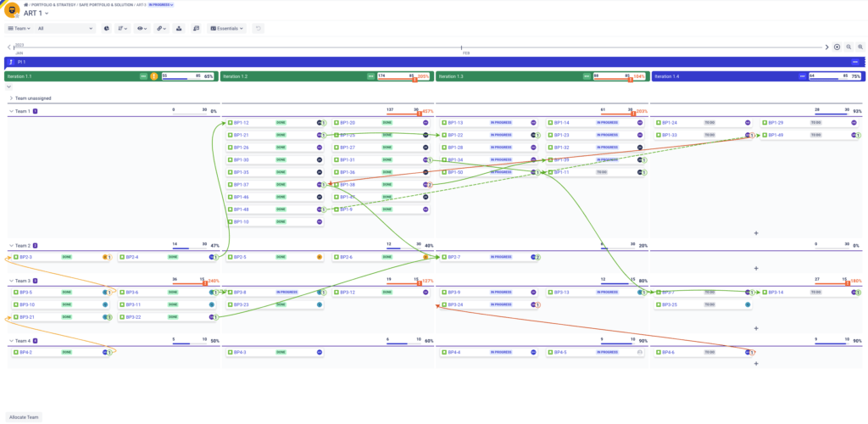Image resolution: width=868 pixels, height=424 pixels.
Task: Collapse the Team 4 swimlane
Action: click(x=11, y=341)
